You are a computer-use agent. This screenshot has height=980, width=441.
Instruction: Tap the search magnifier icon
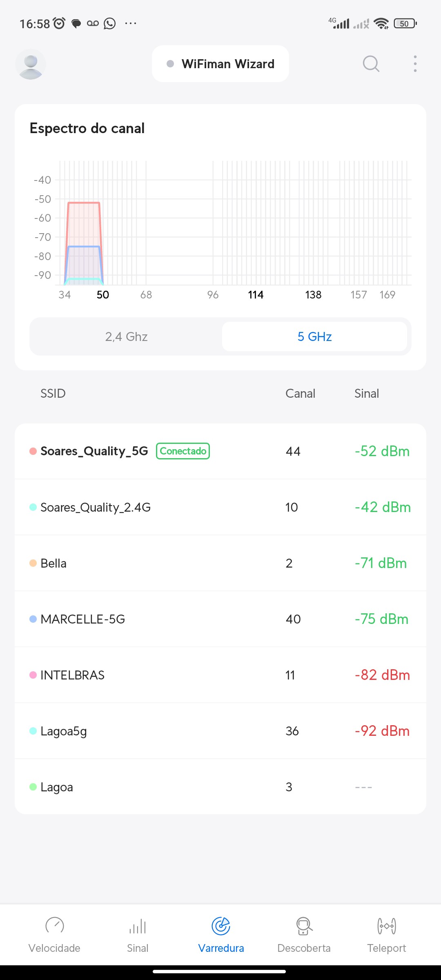click(371, 64)
